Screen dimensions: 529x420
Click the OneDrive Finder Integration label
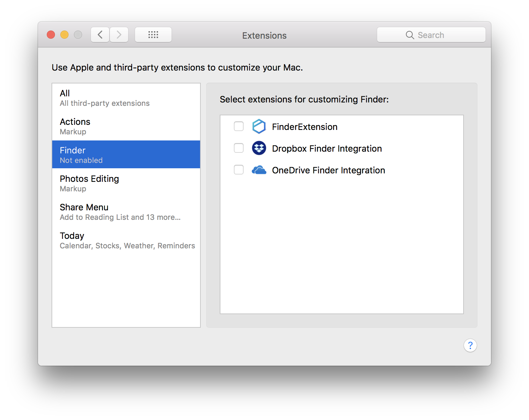pyautogui.click(x=329, y=170)
